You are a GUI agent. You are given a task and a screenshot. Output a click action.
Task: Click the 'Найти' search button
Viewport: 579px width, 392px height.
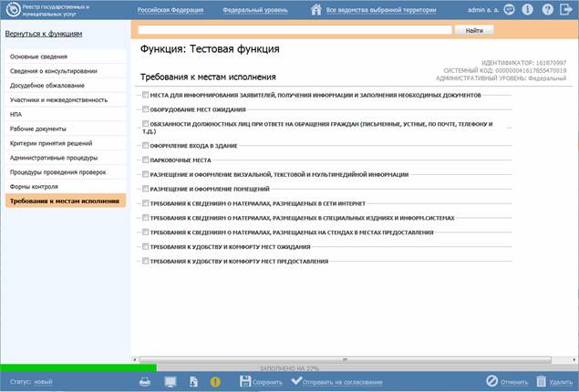pyautogui.click(x=474, y=30)
